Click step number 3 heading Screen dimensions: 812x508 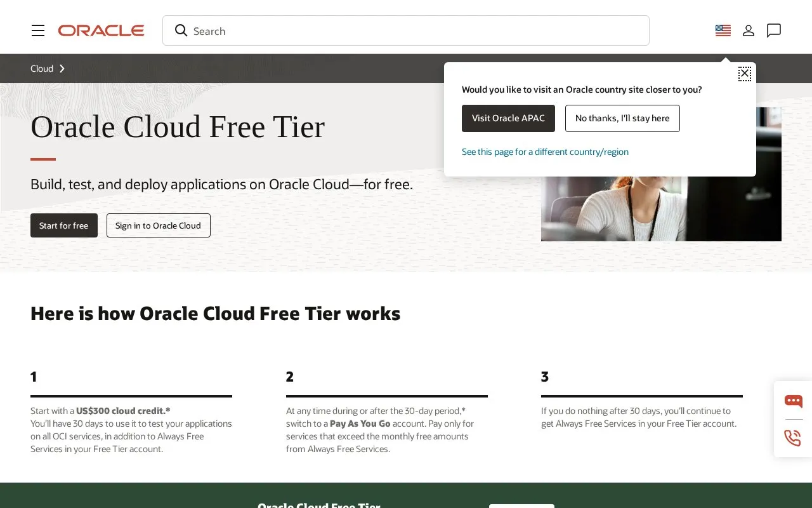pos(545,377)
